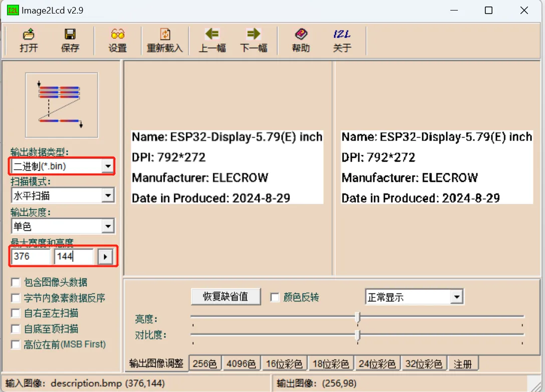This screenshot has width=545, height=392.
Task: Click the max width field showing 376
Action: pyautogui.click(x=30, y=257)
